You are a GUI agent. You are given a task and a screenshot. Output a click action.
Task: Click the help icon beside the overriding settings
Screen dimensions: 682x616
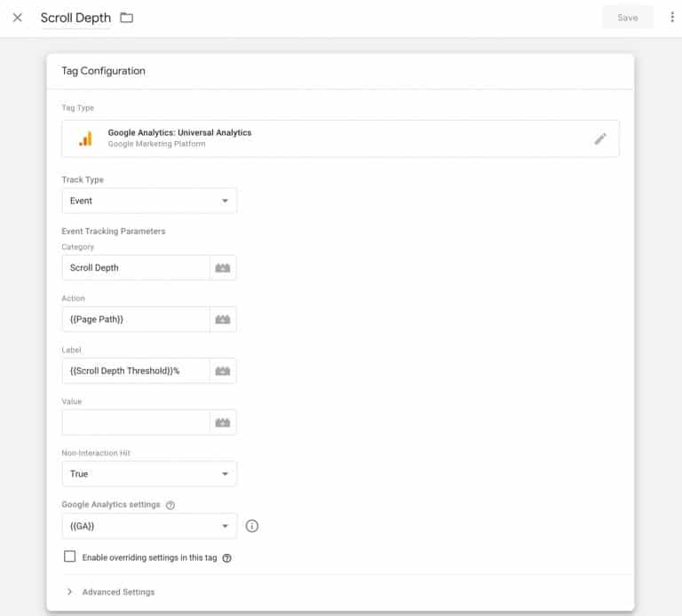coord(227,558)
